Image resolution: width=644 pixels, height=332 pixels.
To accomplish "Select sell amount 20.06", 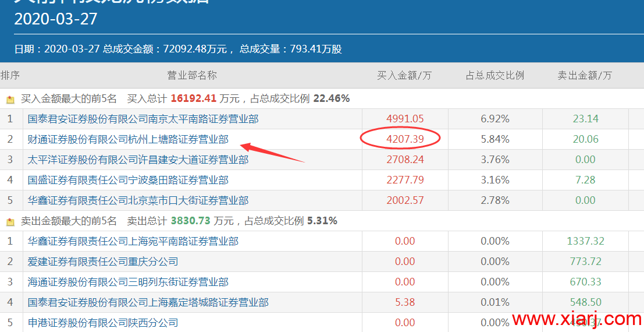I will point(586,139).
